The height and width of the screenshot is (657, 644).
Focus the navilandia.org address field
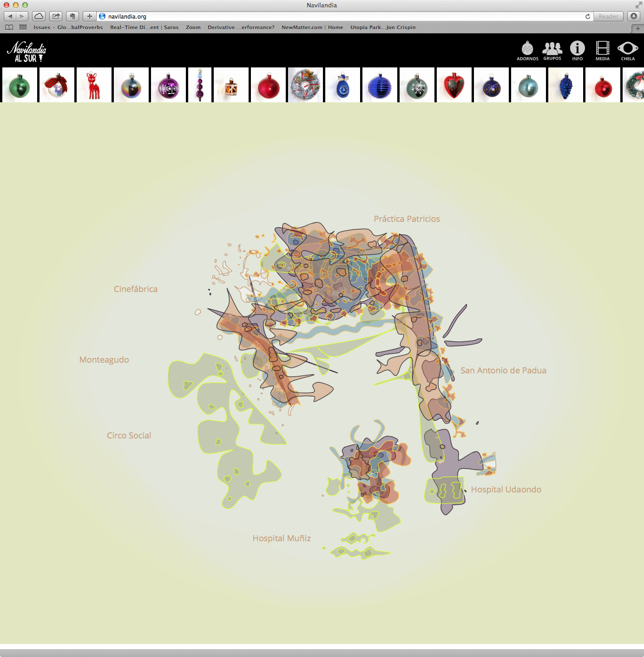pyautogui.click(x=344, y=16)
